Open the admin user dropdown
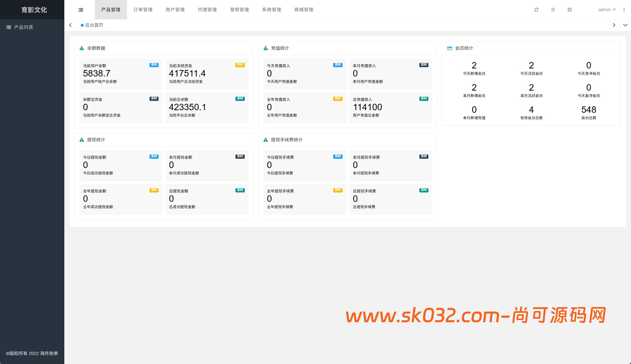 pos(607,10)
